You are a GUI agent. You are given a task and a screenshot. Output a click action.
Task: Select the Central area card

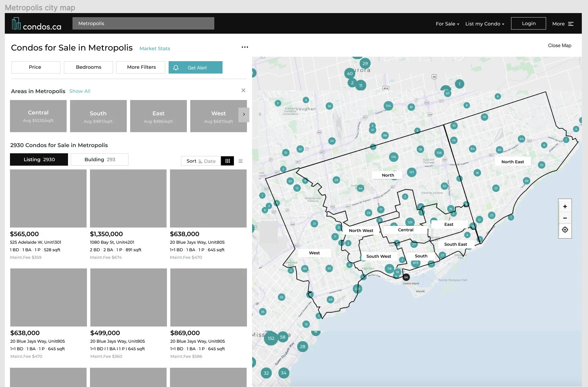pyautogui.click(x=38, y=116)
